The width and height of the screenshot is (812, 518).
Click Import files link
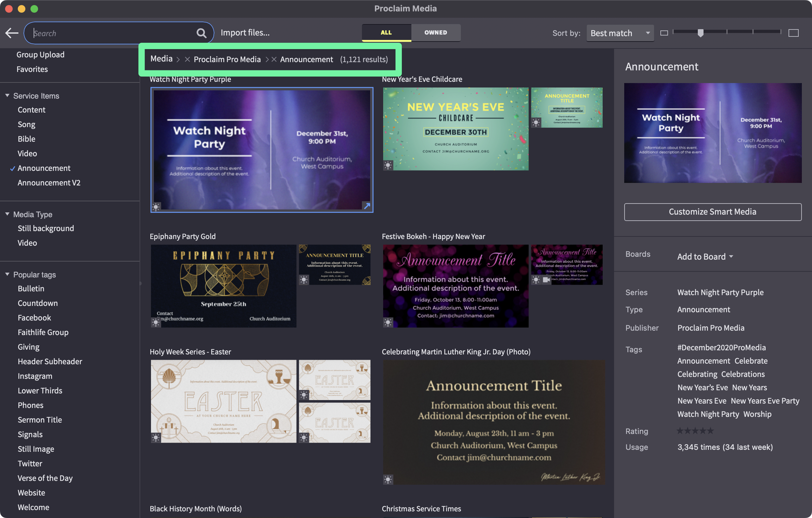[x=245, y=33]
